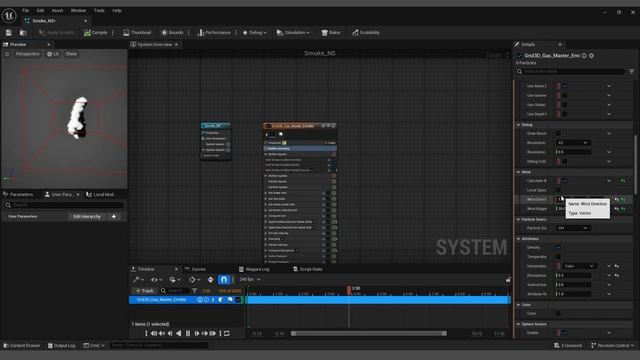Focus the Details panel search field
Screen dimensions: 640x360
[571, 71]
